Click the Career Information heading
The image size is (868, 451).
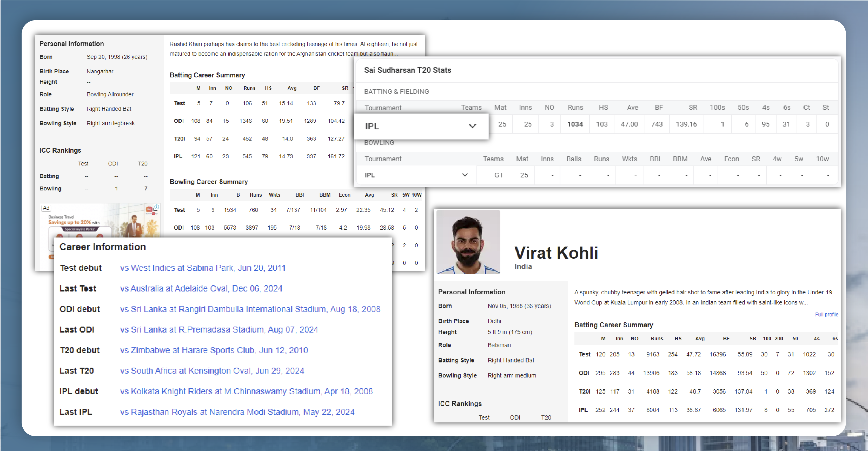point(103,247)
